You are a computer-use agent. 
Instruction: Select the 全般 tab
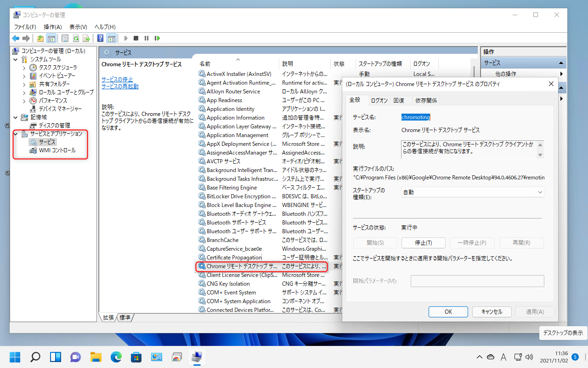pyautogui.click(x=355, y=100)
